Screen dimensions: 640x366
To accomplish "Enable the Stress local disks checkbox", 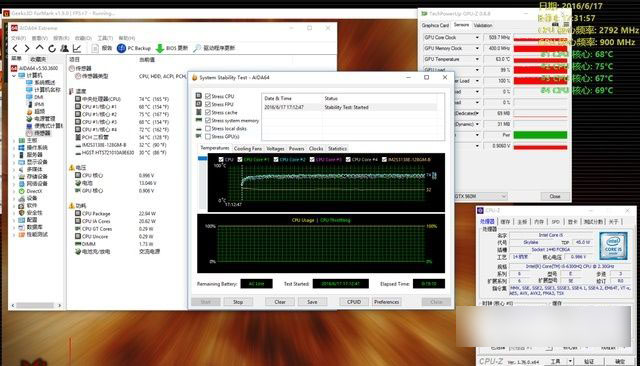I will [208, 129].
